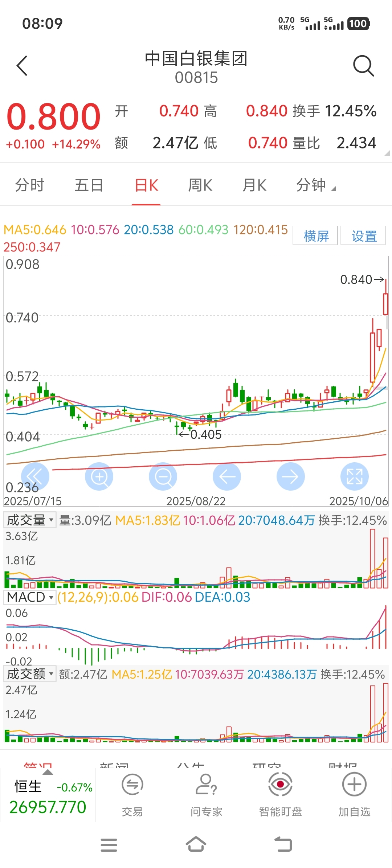Open stock search magnifier icon
The height and width of the screenshot is (868, 392).
coord(363,66)
